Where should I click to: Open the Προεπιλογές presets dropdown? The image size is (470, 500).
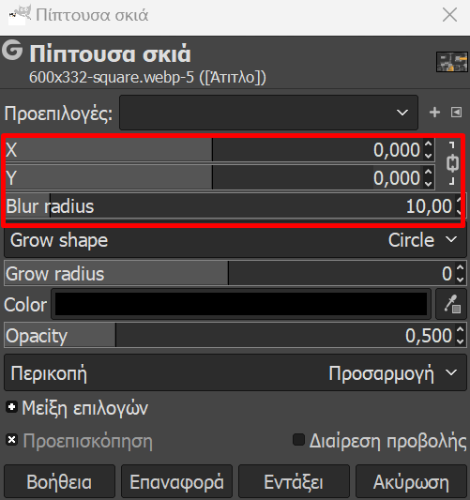269,112
